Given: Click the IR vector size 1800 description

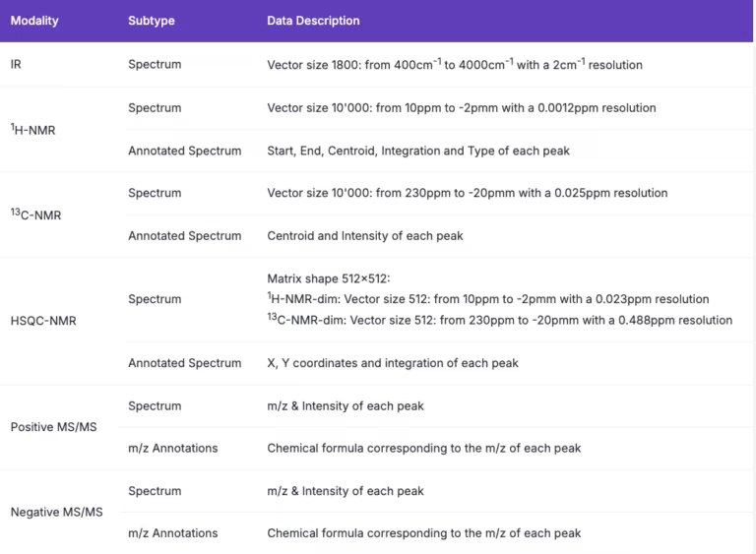Looking at the screenshot, I should click(x=454, y=65).
